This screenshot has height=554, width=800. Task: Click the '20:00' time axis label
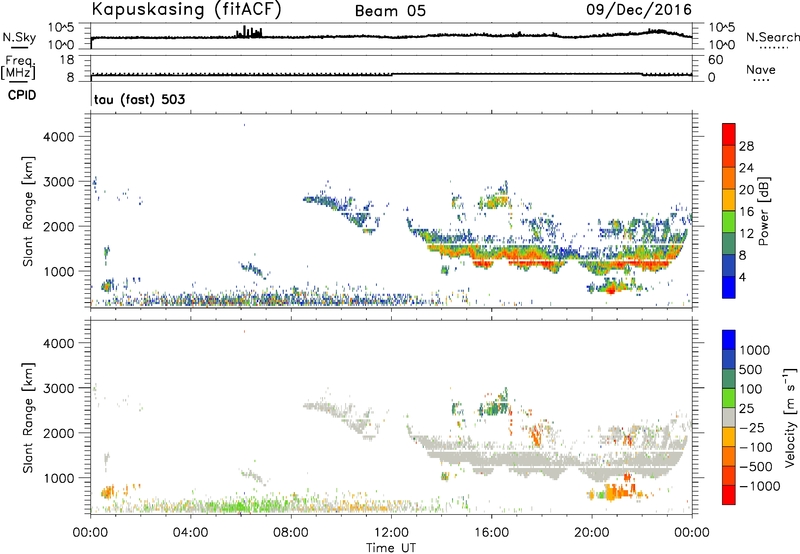click(x=592, y=533)
